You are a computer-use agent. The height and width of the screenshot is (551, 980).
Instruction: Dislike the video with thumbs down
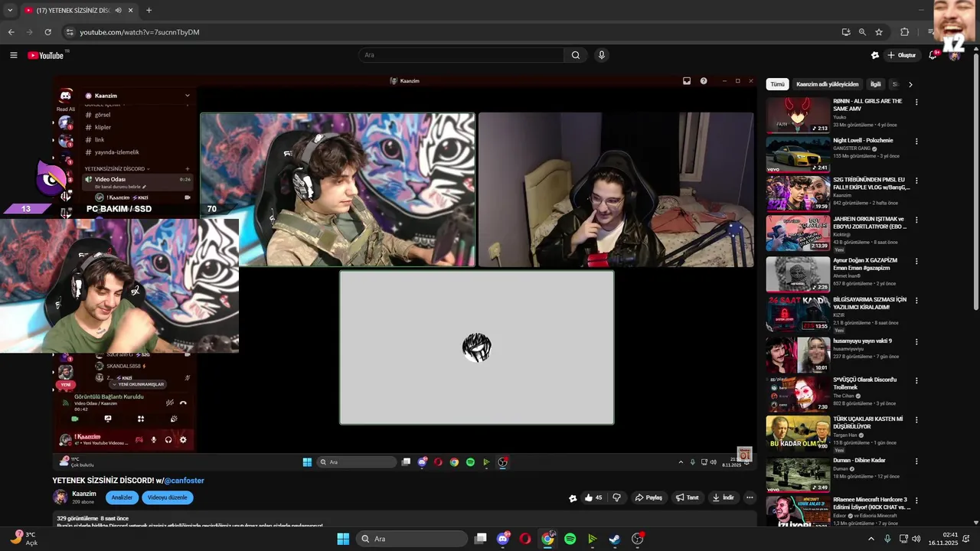pos(616,497)
